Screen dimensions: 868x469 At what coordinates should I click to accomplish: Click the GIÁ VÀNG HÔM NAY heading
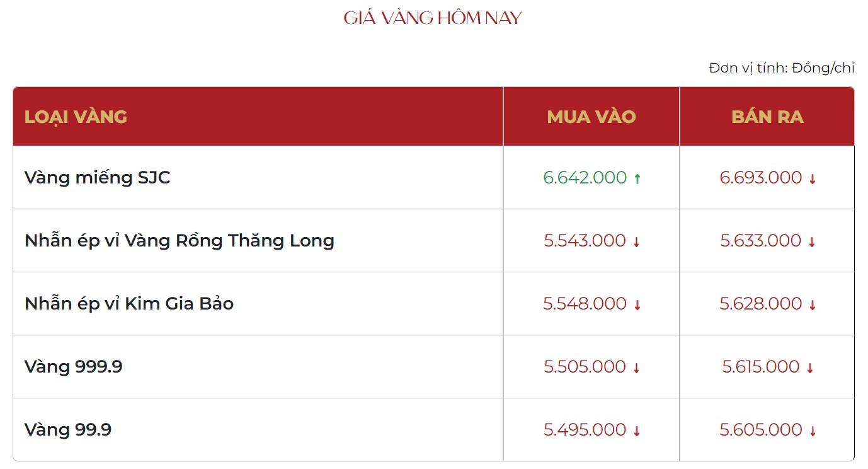click(x=433, y=18)
